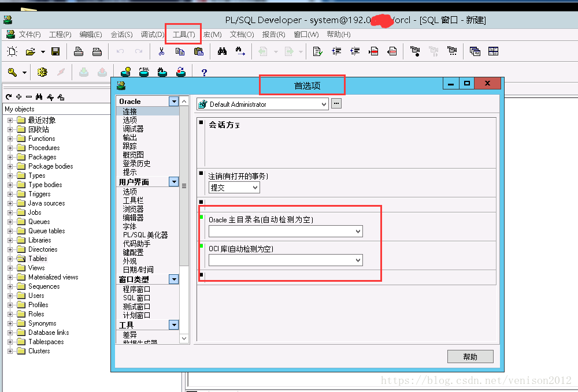Viewport: 578px width, 392px height.
Task: Click the Find and replace icon
Action: (240, 51)
